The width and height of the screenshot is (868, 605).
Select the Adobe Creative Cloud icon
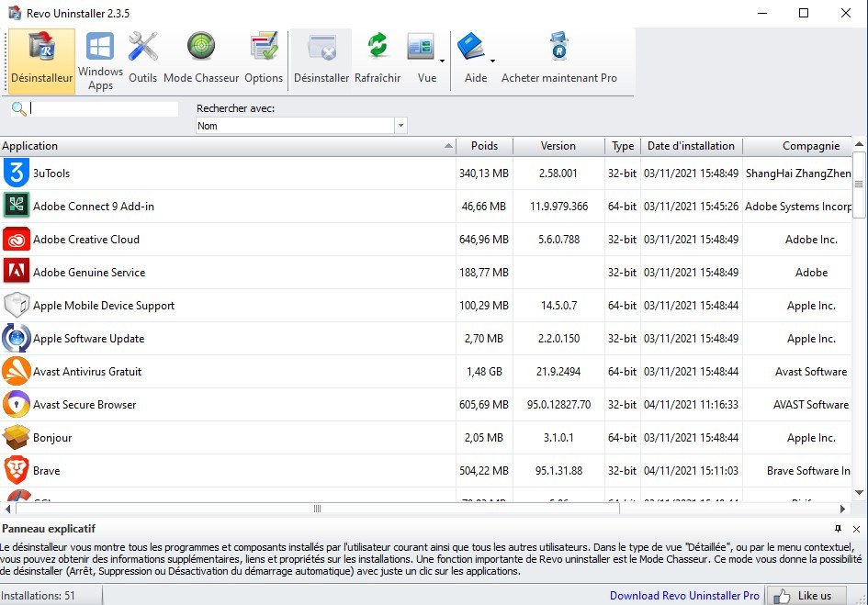click(x=16, y=239)
